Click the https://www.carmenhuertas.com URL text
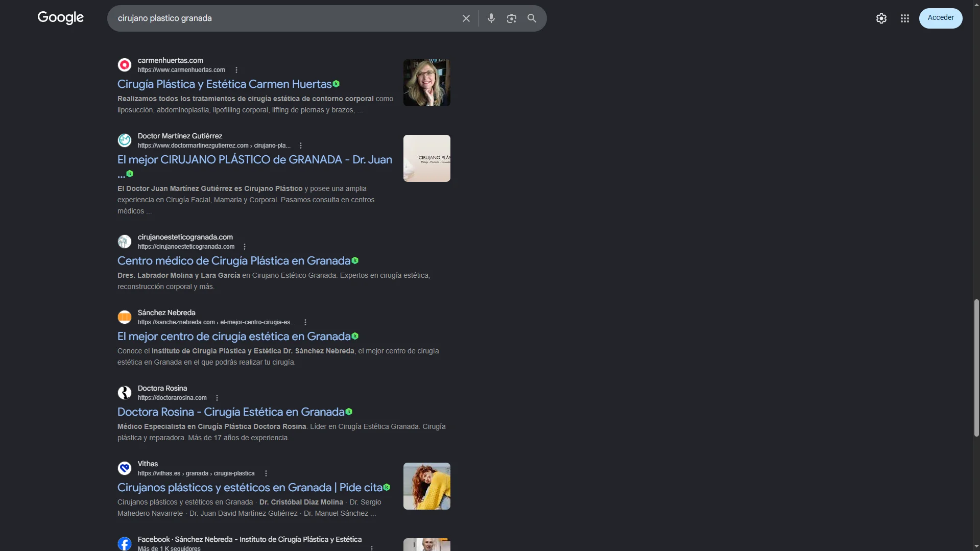This screenshot has height=551, width=980. (x=181, y=70)
